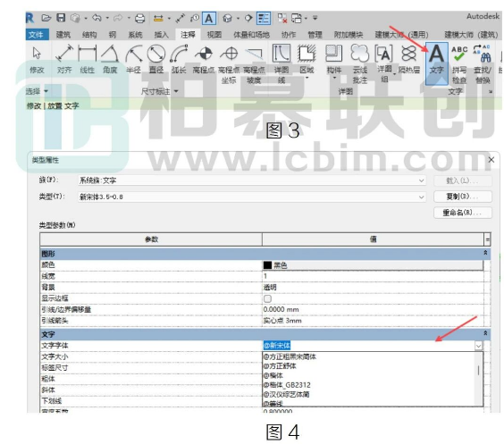The height and width of the screenshot is (444, 504).
Task: Click the @新宋体 font input field
Action: pyautogui.click(x=369, y=346)
